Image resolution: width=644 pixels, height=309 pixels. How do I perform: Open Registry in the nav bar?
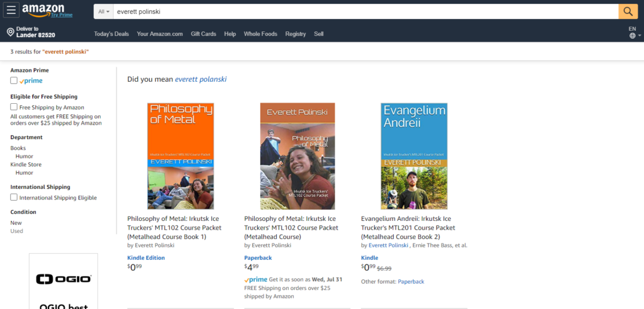click(296, 34)
